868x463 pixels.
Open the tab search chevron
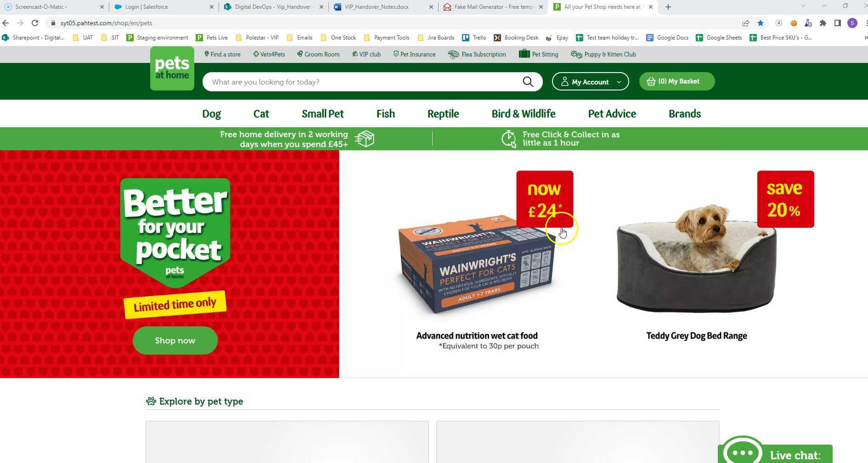point(803,6)
